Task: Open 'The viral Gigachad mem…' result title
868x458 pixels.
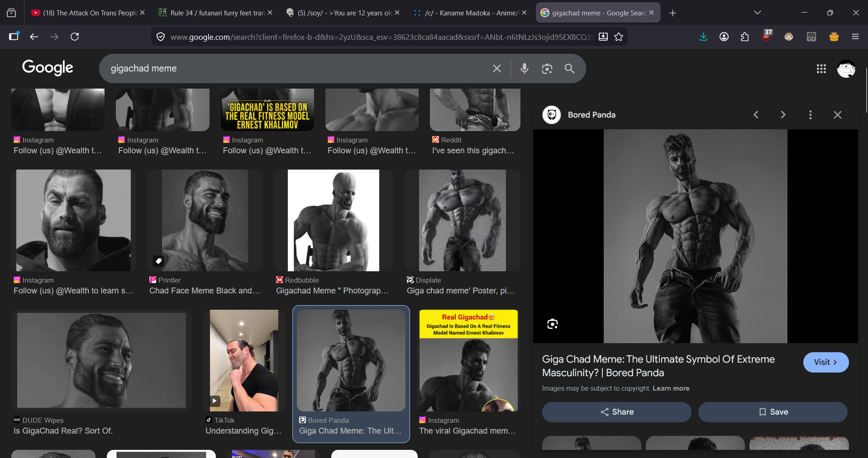Action: pyautogui.click(x=467, y=431)
